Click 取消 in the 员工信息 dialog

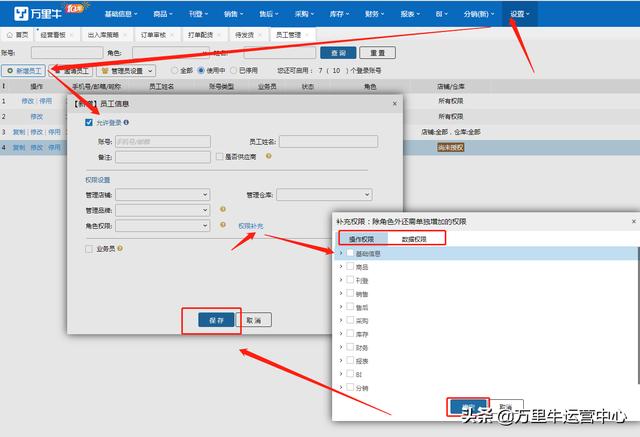click(x=254, y=320)
